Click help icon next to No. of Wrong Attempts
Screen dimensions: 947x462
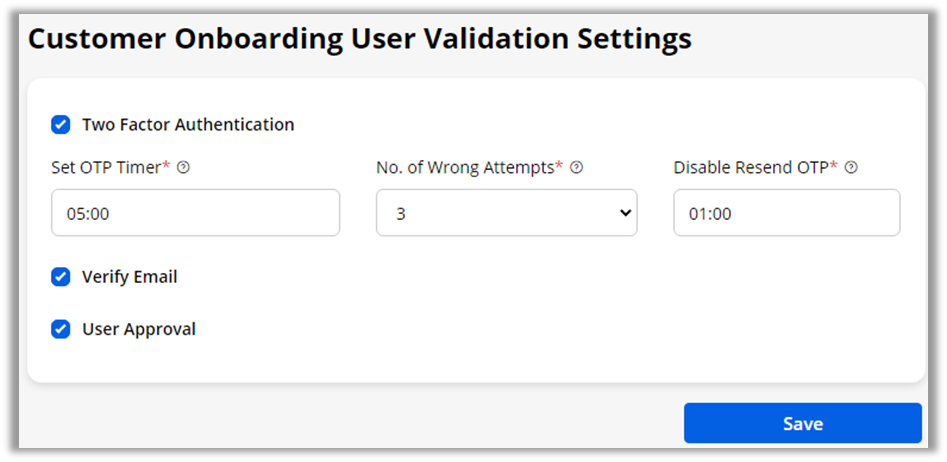(x=576, y=168)
